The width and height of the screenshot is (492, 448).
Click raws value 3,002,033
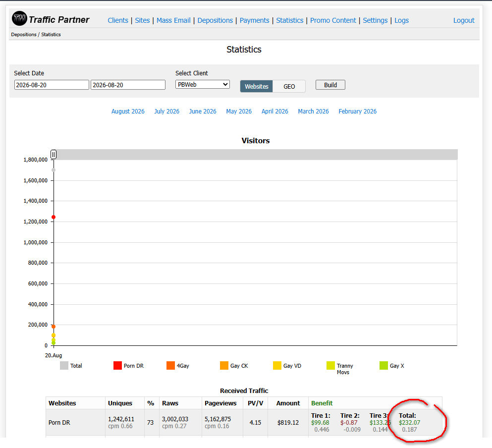click(x=175, y=419)
